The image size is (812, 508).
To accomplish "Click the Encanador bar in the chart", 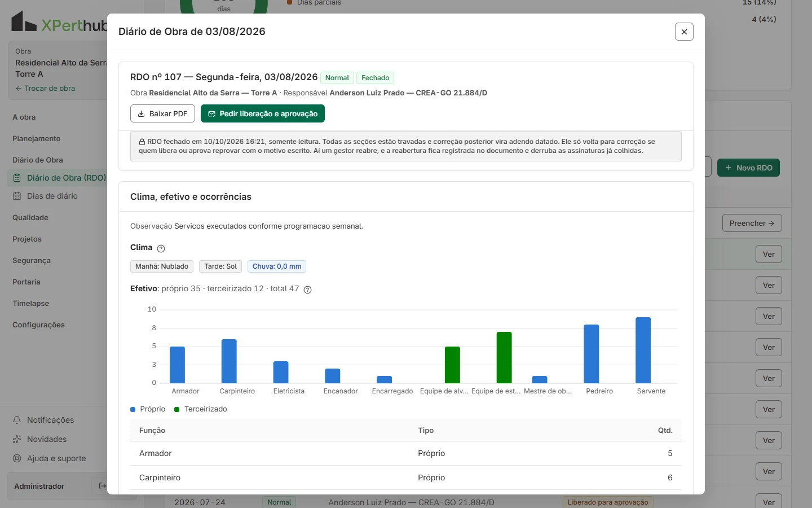I will click(333, 376).
